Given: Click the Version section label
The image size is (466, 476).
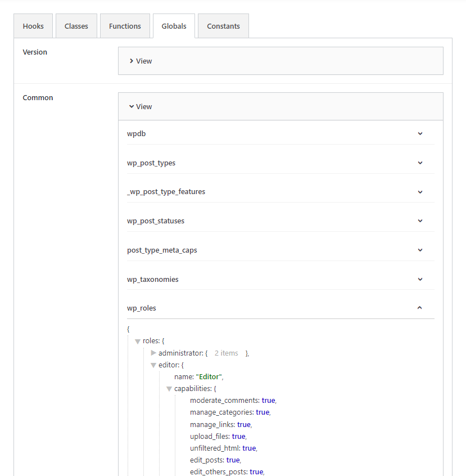Looking at the screenshot, I should pyautogui.click(x=35, y=52).
